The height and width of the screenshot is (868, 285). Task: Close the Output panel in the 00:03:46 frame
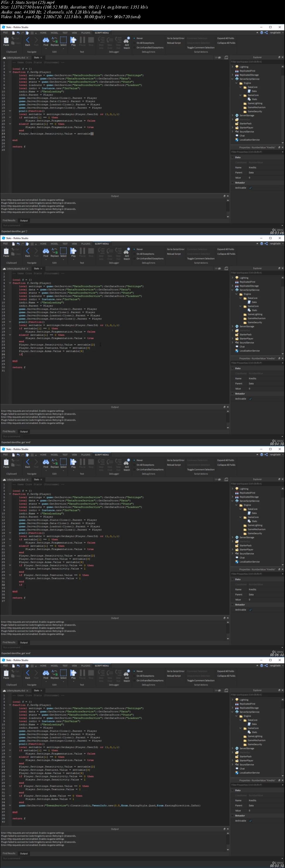pyautogui.click(x=228, y=196)
